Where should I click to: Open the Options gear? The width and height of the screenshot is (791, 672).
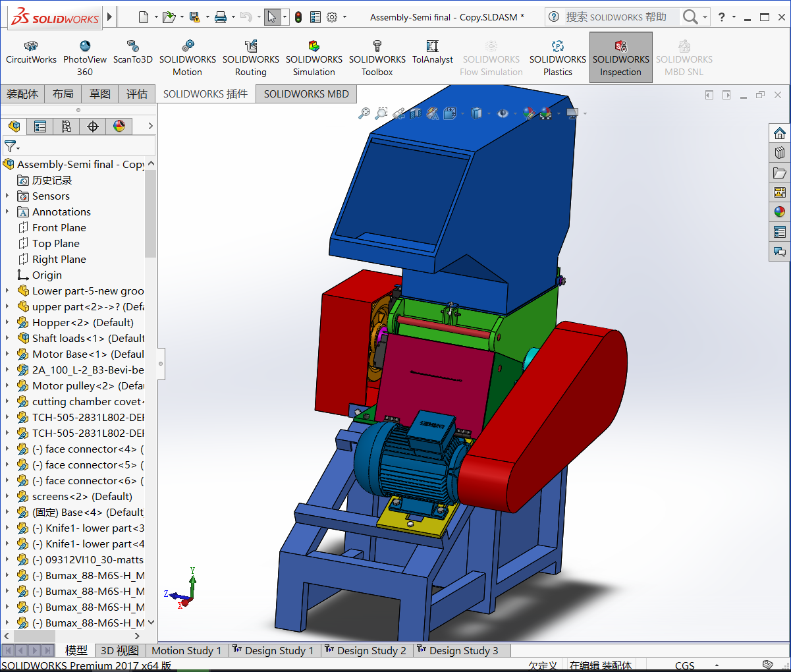click(x=332, y=17)
